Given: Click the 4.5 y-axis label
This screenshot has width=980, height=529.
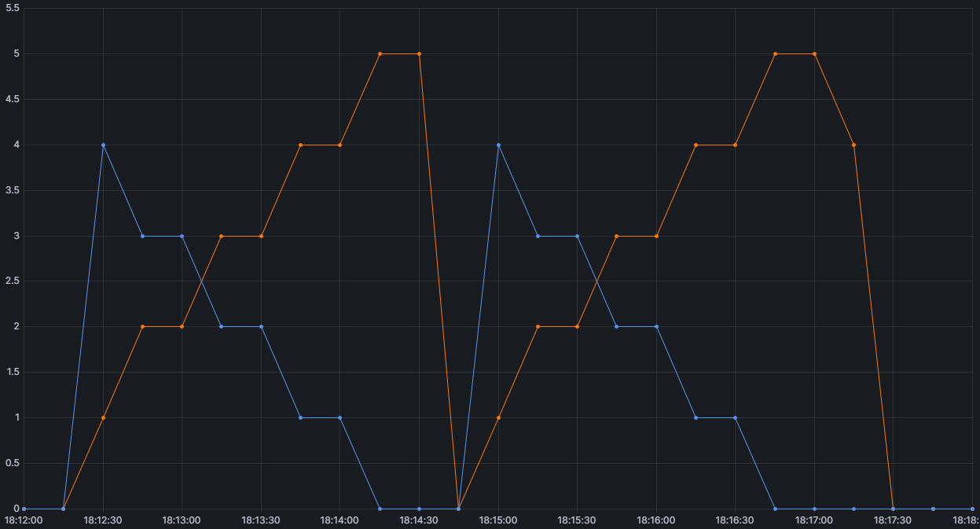Looking at the screenshot, I should 13,99.
